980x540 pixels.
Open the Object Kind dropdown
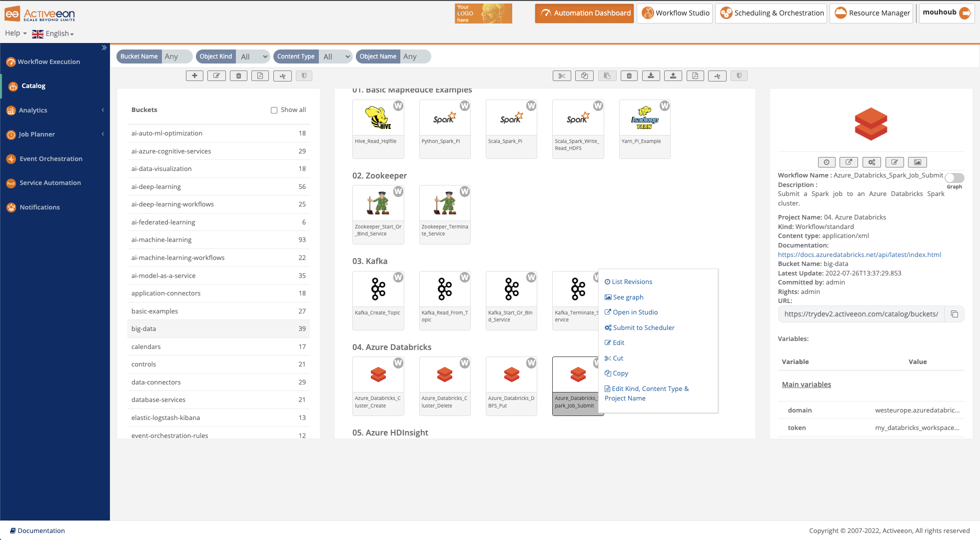pyautogui.click(x=253, y=56)
